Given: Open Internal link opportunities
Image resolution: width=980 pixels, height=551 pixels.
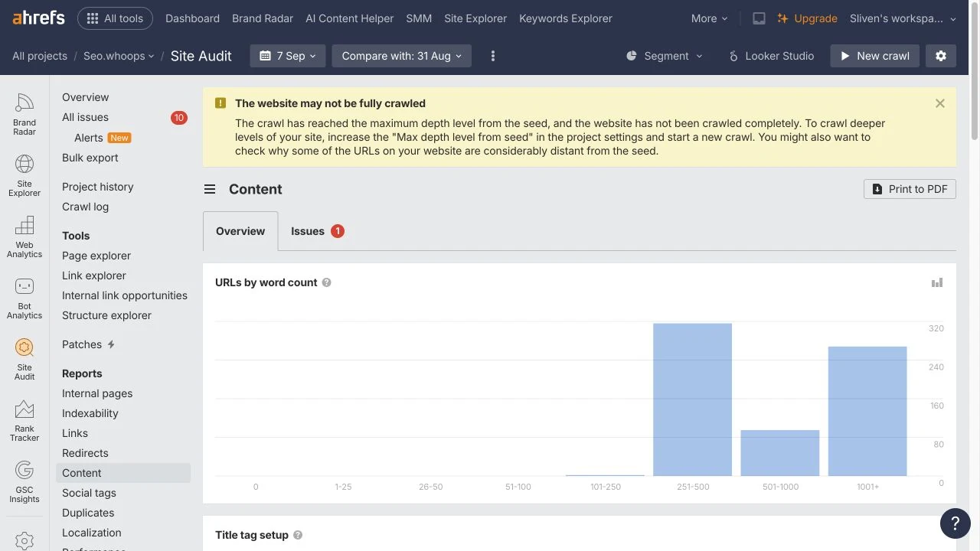Looking at the screenshot, I should coord(125,295).
